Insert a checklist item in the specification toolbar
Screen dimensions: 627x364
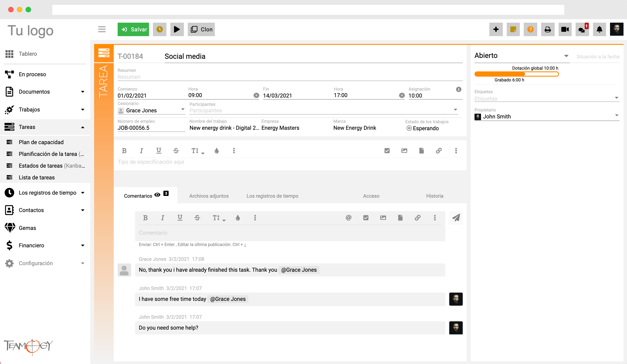[x=387, y=151]
